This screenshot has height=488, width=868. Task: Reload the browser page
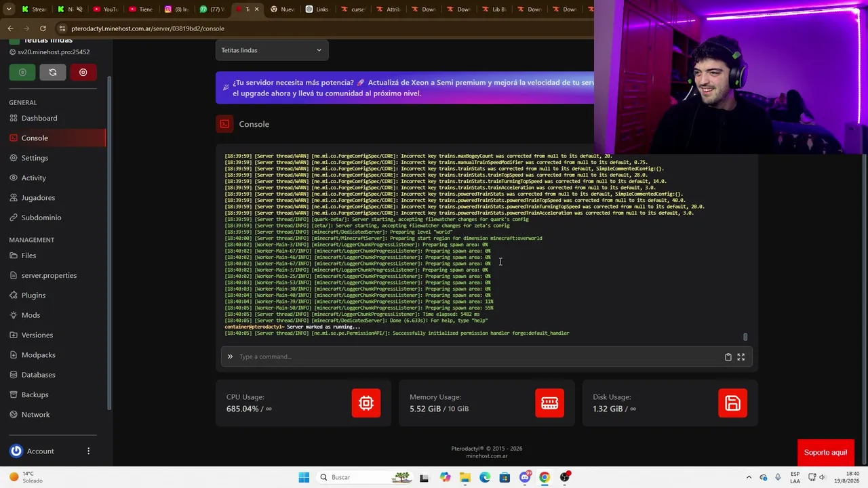coord(43,28)
